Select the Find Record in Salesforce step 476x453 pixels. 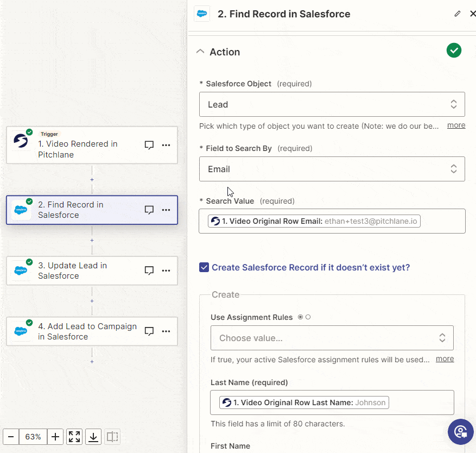pyautogui.click(x=92, y=210)
